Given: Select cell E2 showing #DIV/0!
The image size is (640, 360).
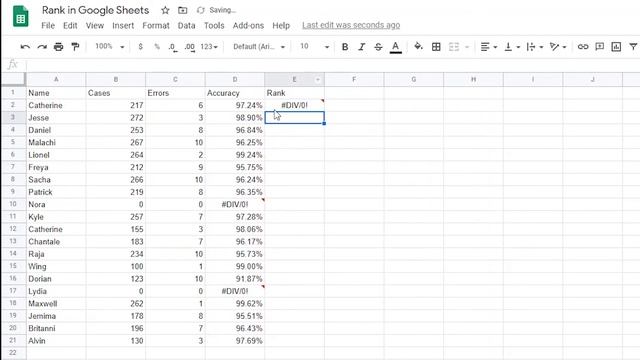Looking at the screenshot, I should [x=295, y=105].
